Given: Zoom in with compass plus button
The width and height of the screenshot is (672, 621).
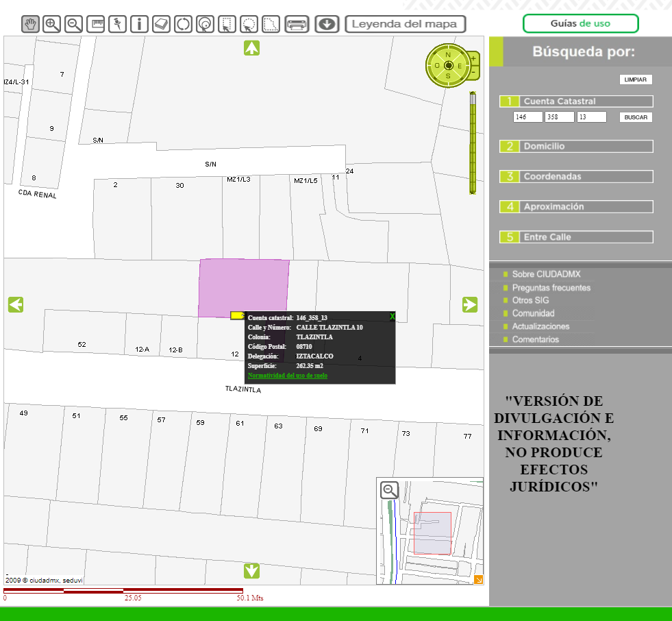Looking at the screenshot, I should pos(474,58).
